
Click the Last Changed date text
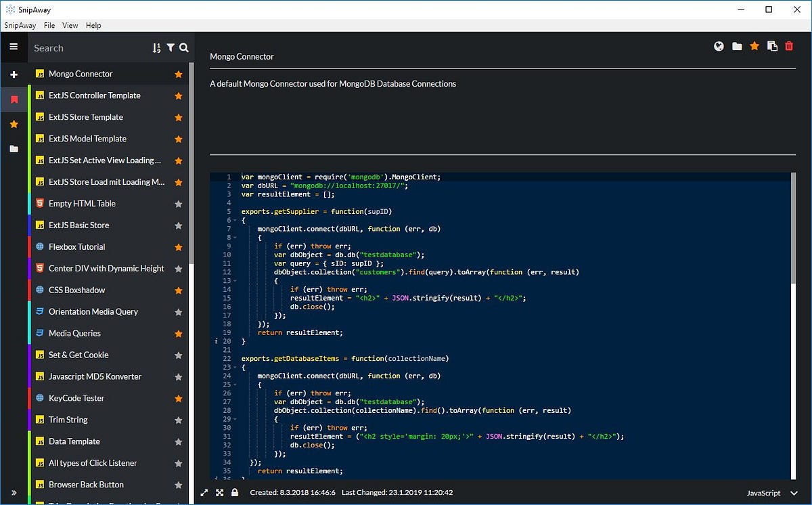click(397, 493)
